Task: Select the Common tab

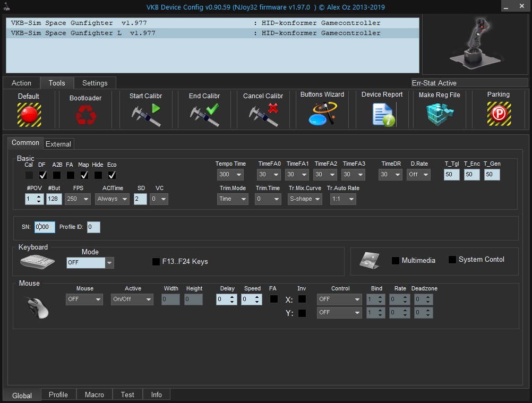Action: click(25, 143)
